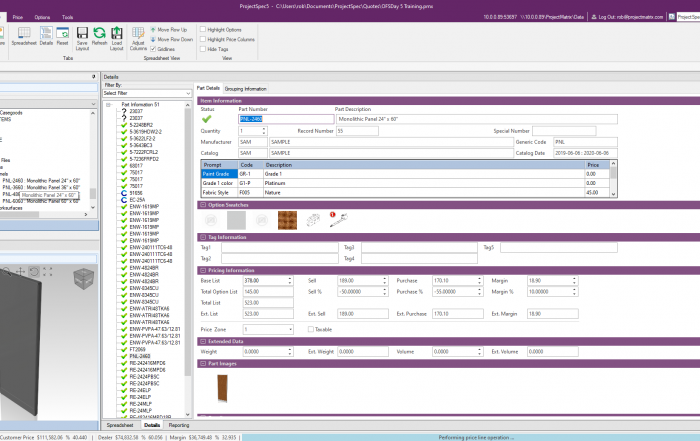
Task: Open the Options ribbon tab
Action: [42, 17]
